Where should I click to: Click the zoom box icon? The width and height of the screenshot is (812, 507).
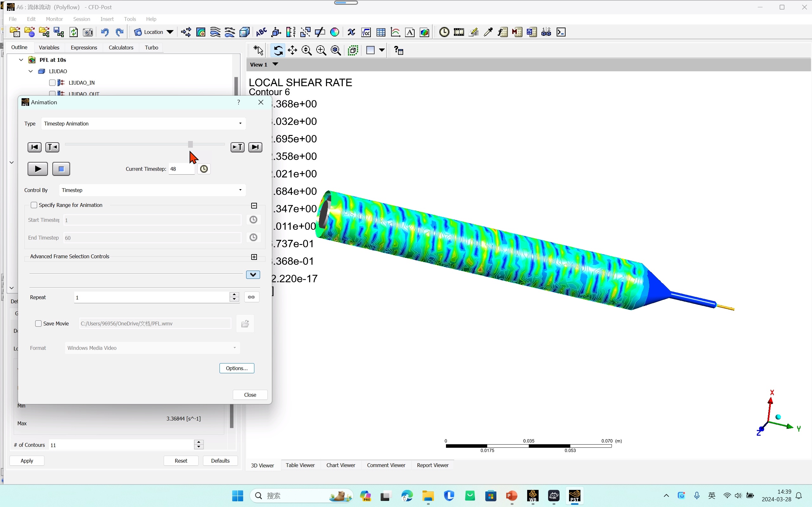point(321,51)
